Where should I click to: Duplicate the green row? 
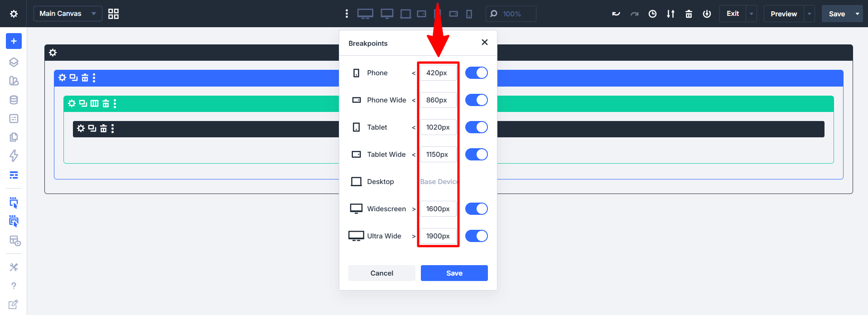point(83,103)
